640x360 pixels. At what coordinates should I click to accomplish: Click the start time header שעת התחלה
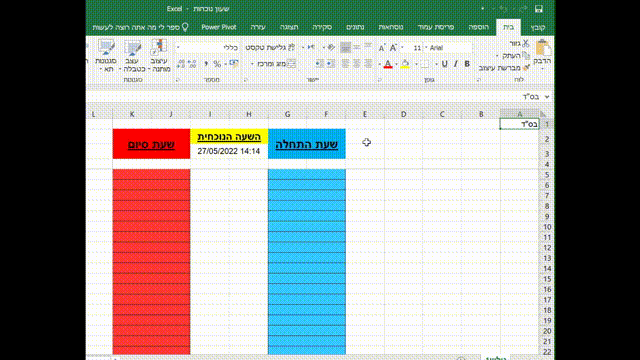(x=307, y=144)
